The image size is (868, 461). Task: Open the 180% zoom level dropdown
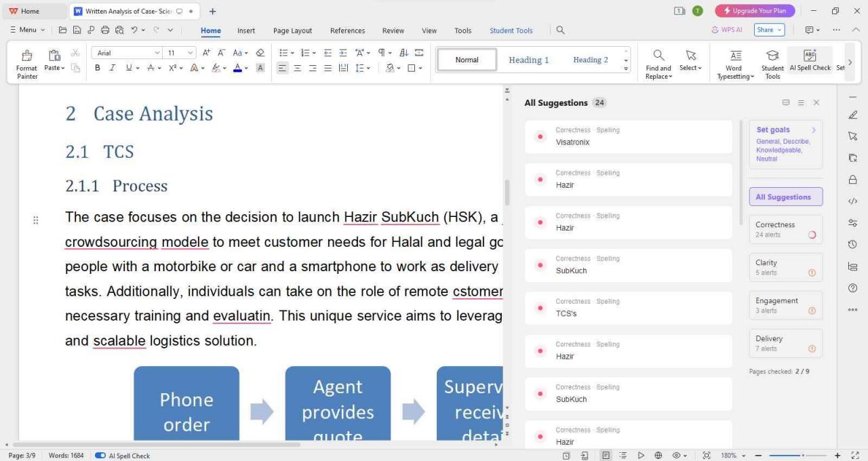744,456
